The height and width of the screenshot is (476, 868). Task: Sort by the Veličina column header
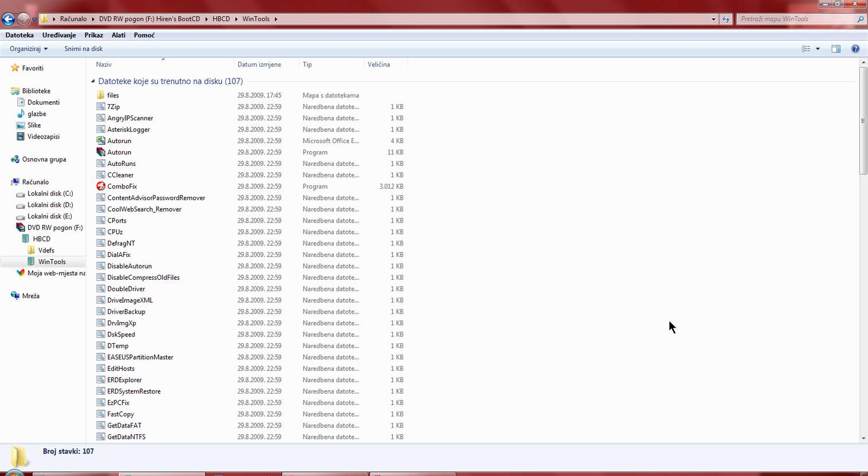[379, 65]
